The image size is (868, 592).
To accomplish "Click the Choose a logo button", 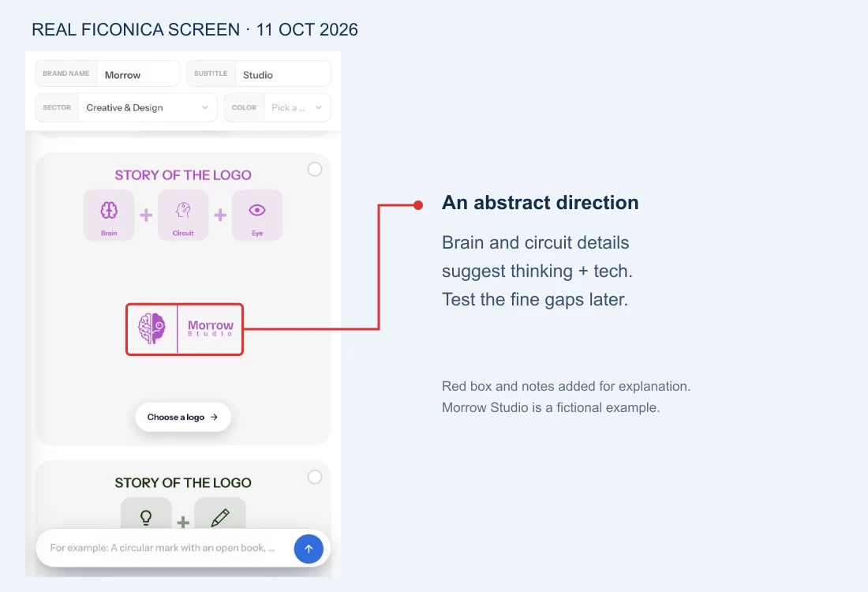I will pos(183,417).
